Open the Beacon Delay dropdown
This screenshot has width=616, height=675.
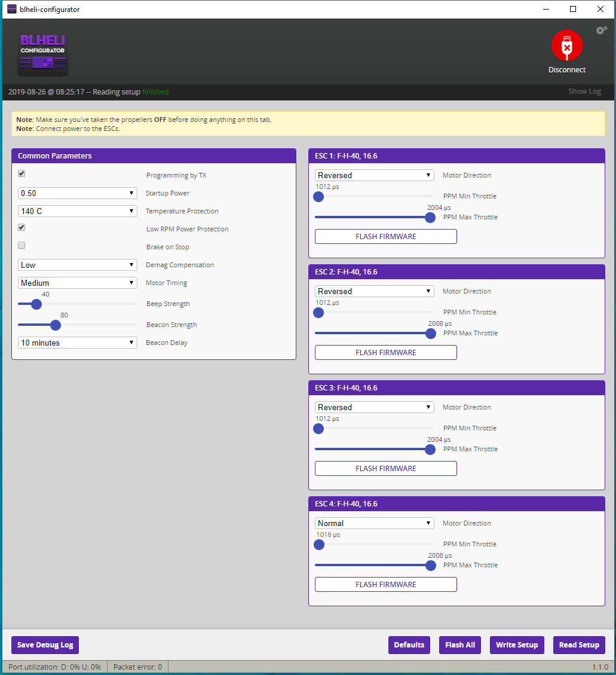(78, 343)
